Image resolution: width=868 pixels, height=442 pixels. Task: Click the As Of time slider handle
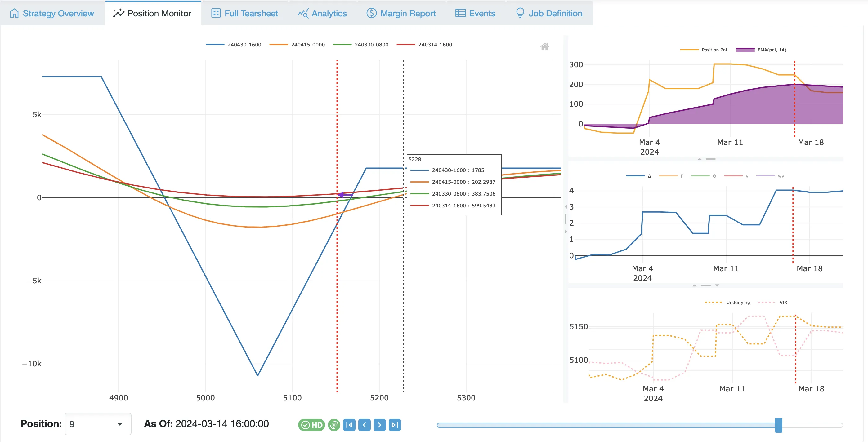point(778,425)
